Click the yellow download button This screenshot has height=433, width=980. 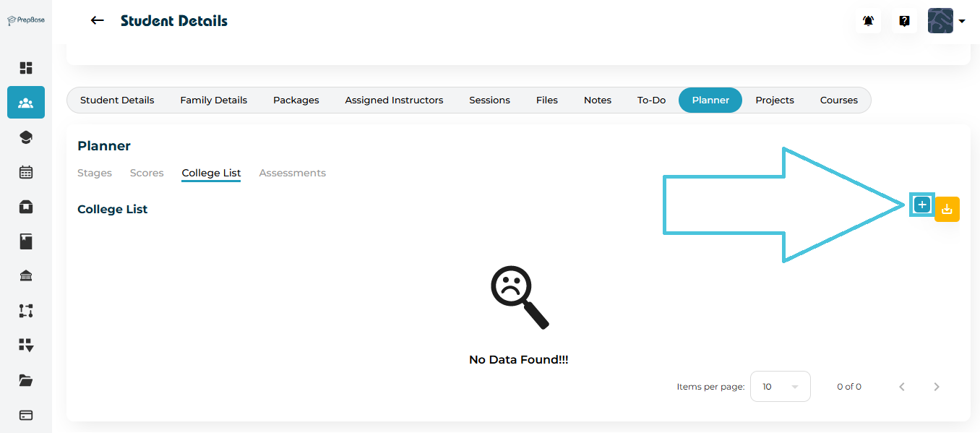pos(947,210)
